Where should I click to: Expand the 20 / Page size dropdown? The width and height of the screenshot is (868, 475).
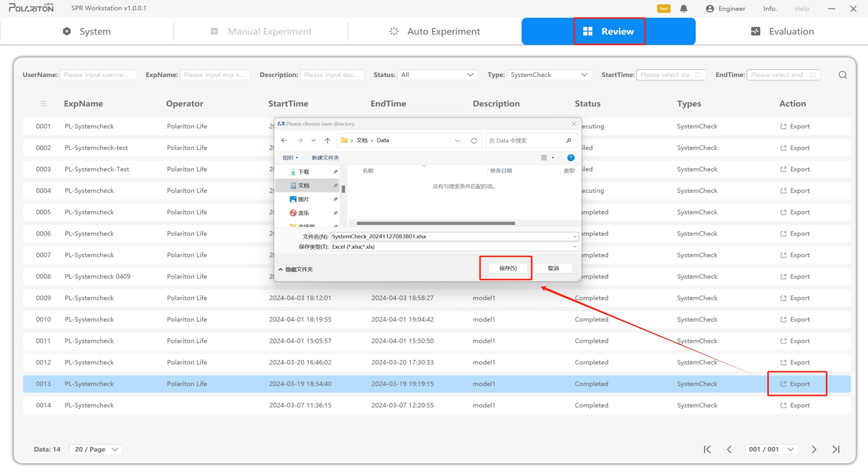96,449
